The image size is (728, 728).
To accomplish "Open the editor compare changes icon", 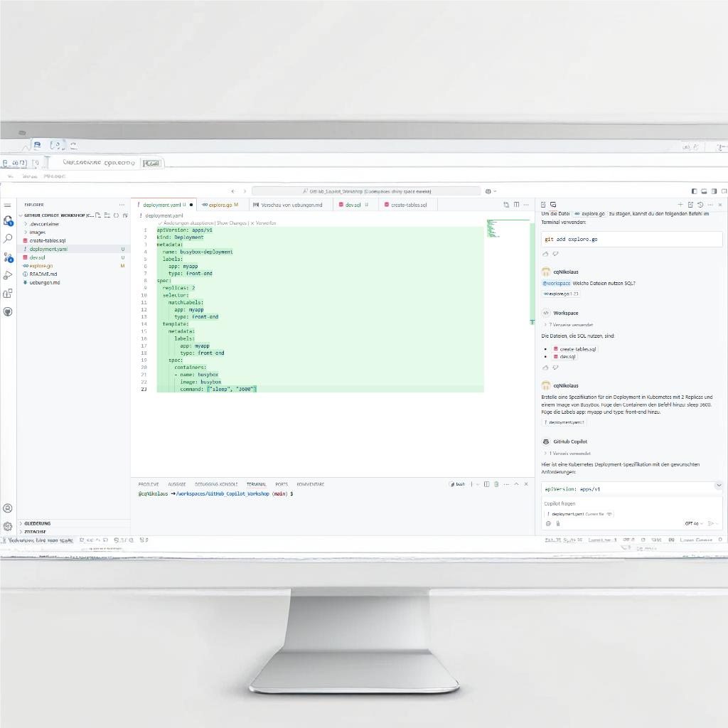I will coord(506,205).
